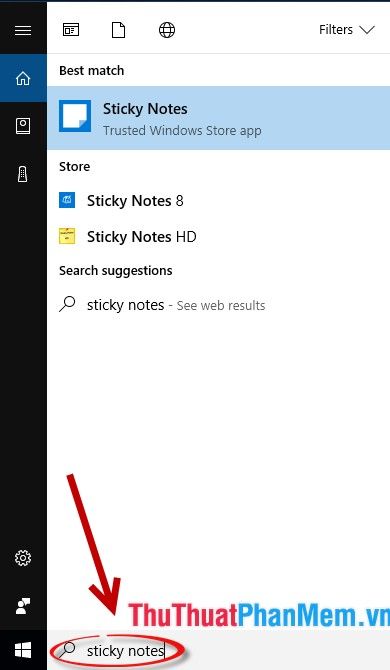
Task: Open the devices icon in sidebar
Action: (23, 174)
